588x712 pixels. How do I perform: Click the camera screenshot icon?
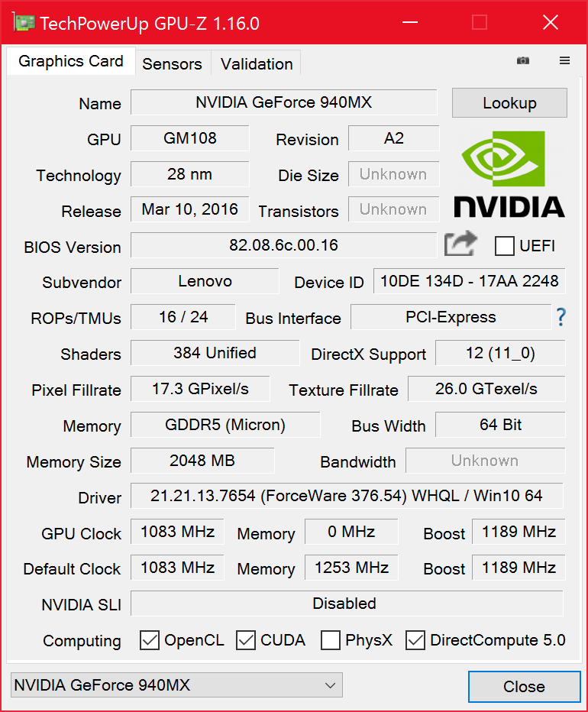522,61
